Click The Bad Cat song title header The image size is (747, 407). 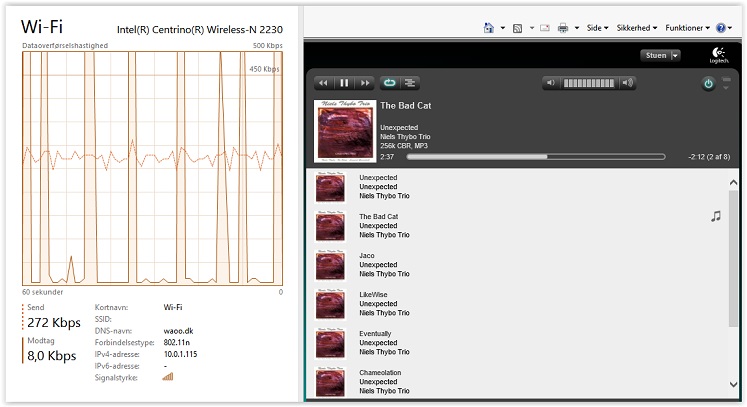(x=405, y=106)
